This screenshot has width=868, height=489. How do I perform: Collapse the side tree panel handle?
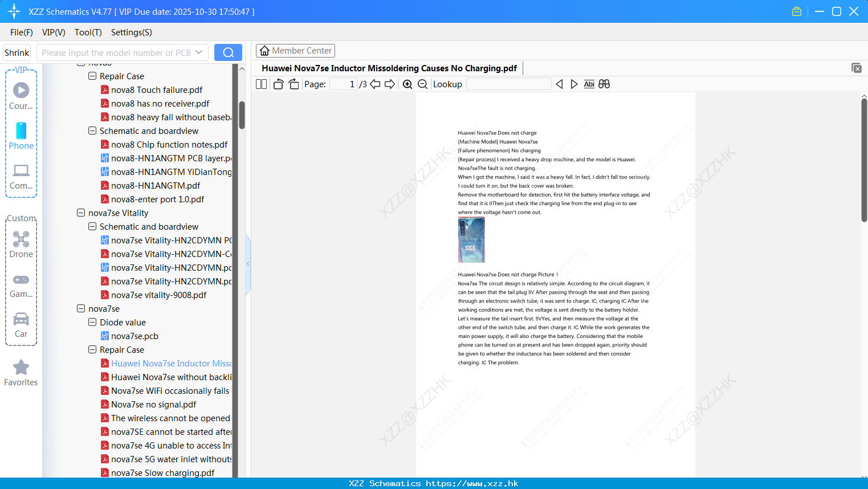[248, 264]
